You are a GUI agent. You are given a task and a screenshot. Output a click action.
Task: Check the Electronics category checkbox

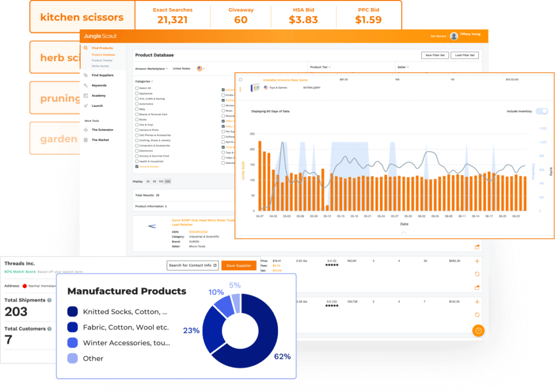tap(137, 151)
